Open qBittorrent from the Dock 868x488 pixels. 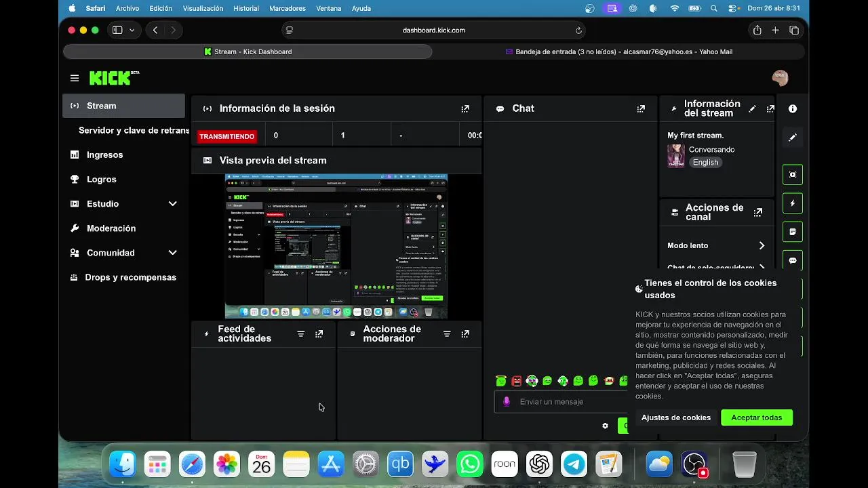[x=400, y=464]
